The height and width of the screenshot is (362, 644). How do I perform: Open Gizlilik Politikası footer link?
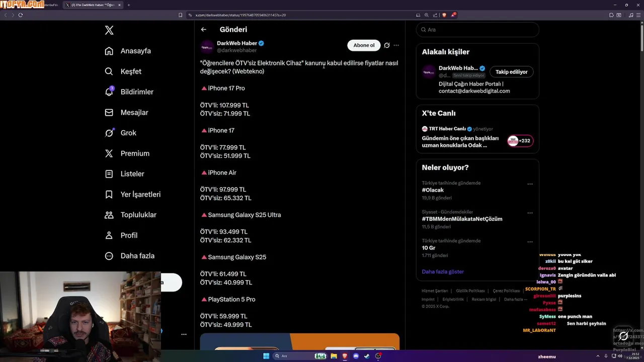point(470,291)
